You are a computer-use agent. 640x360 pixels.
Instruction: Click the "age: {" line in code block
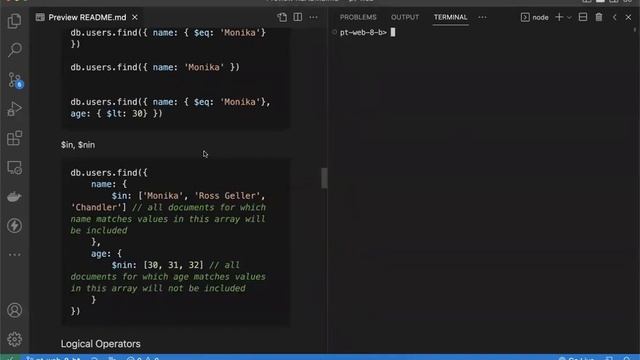(106, 254)
